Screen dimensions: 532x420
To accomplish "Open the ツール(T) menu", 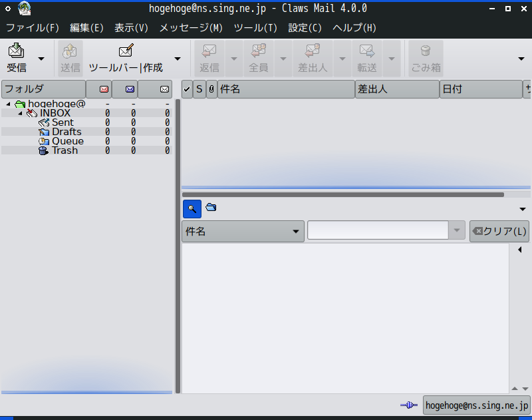I will click(x=255, y=28).
